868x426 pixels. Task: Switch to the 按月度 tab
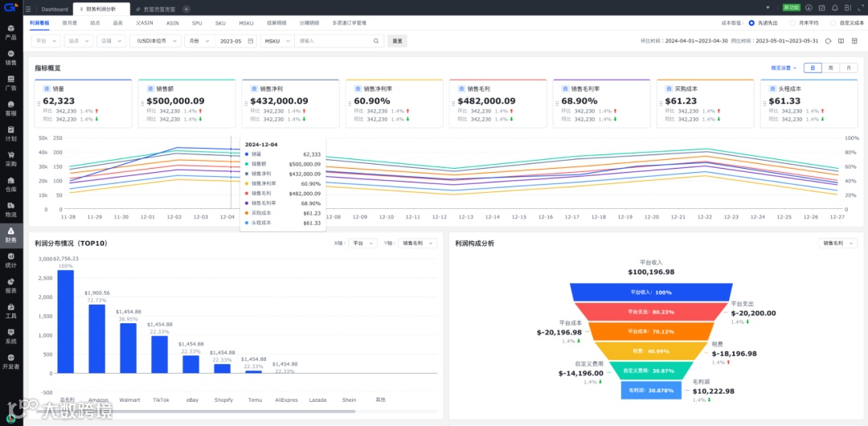pyautogui.click(x=69, y=23)
